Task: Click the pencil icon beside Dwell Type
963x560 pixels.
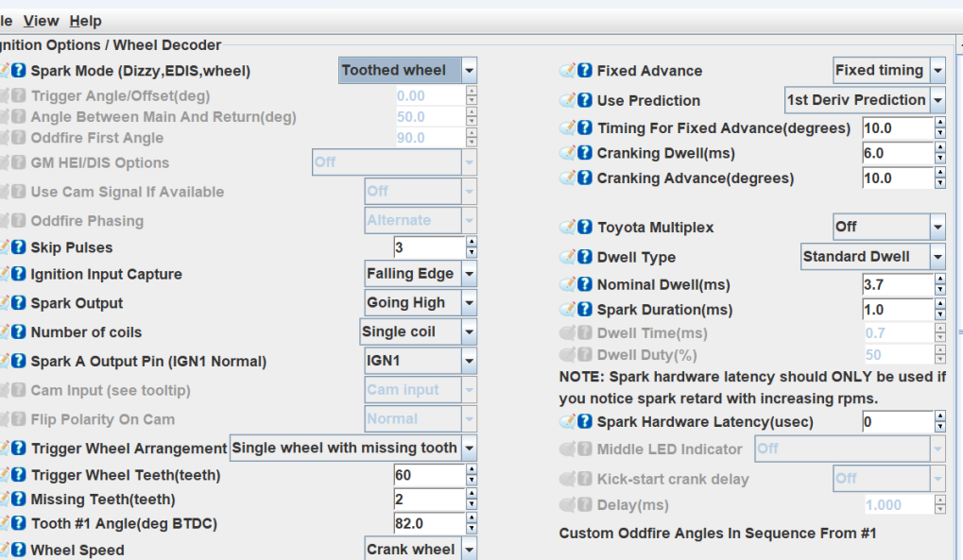Action: pyautogui.click(x=568, y=257)
